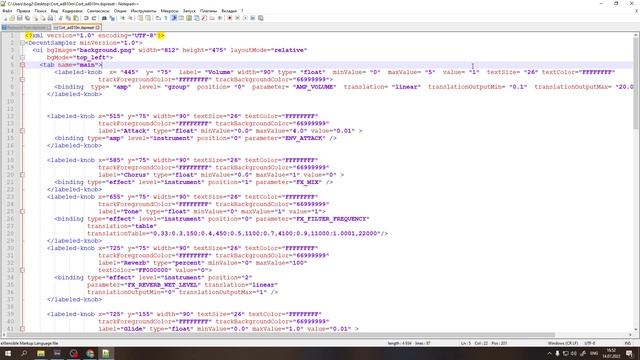
Task: Click the Paste toolbar icon
Action: [x=76, y=18]
